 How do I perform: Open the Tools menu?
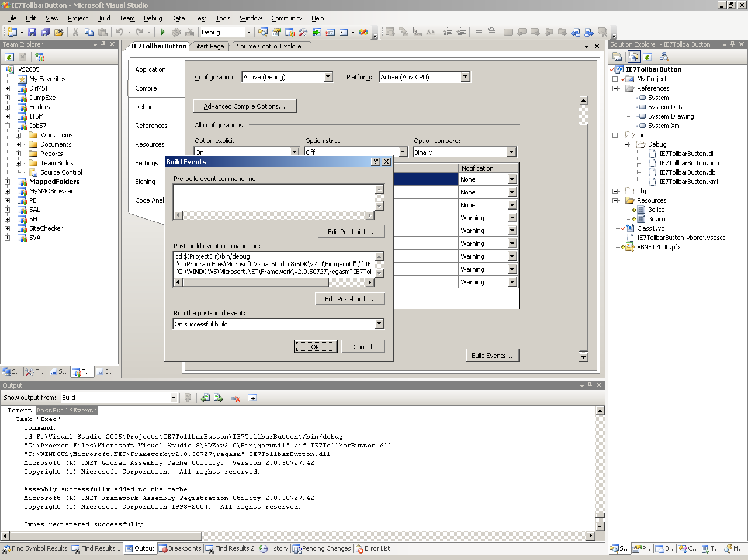click(x=223, y=18)
